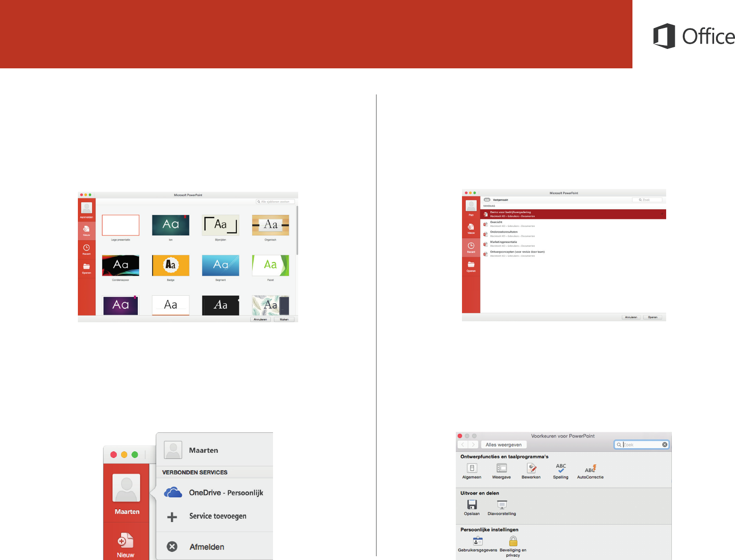Viewport: 735px width, 560px height.
Task: Pick the Badge template thumbnail
Action: [170, 265]
